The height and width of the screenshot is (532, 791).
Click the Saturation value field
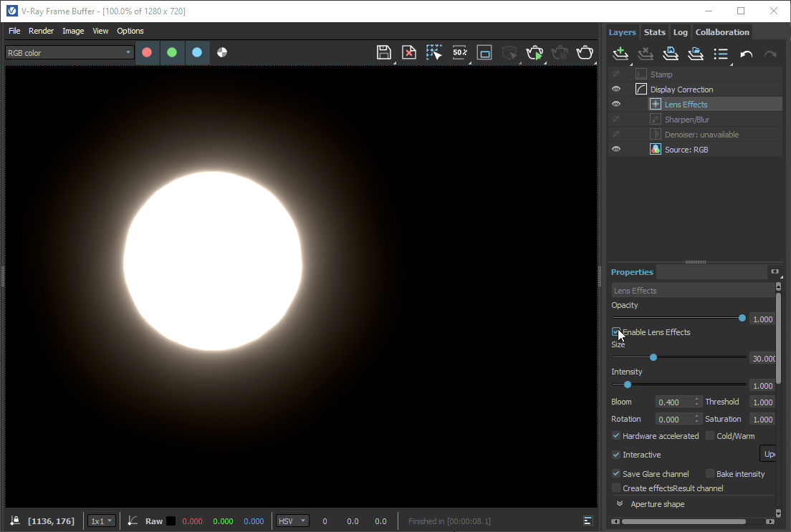coord(762,419)
